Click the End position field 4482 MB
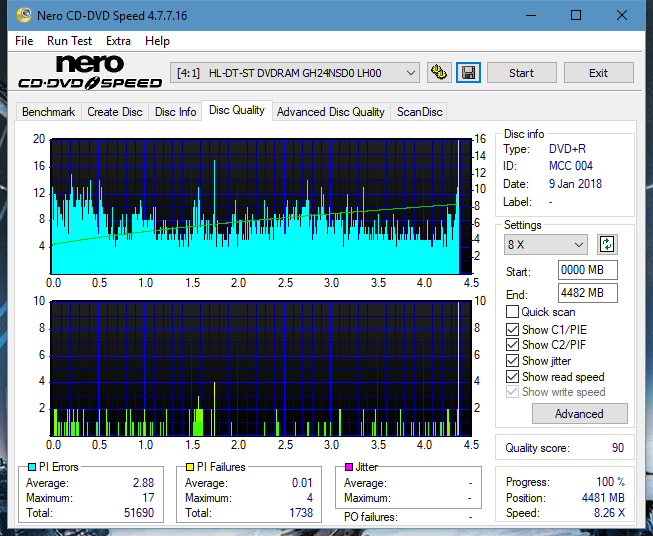 tap(587, 293)
